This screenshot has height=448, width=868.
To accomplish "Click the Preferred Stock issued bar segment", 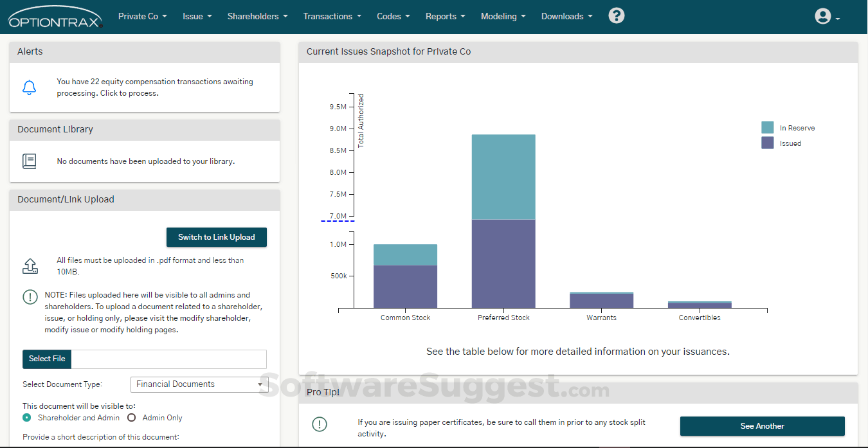I will tap(503, 264).
